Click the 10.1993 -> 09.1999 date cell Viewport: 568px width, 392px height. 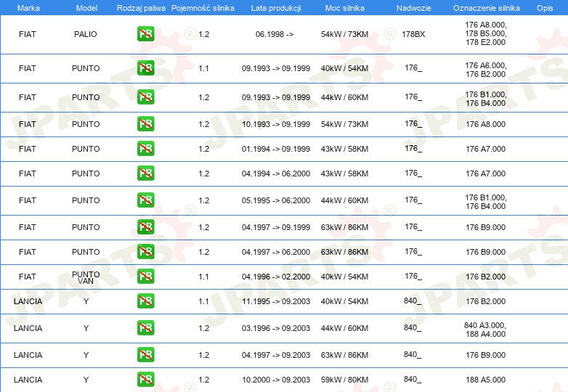click(x=276, y=124)
